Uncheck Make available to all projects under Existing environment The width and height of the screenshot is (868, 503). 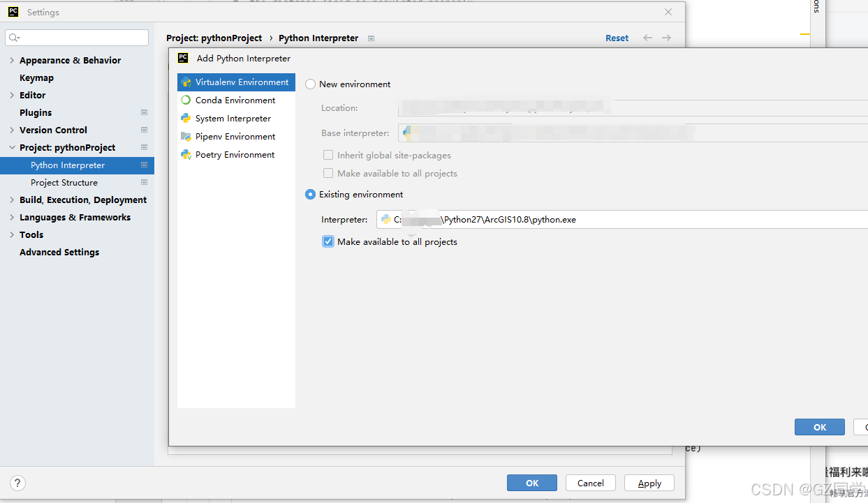328,241
